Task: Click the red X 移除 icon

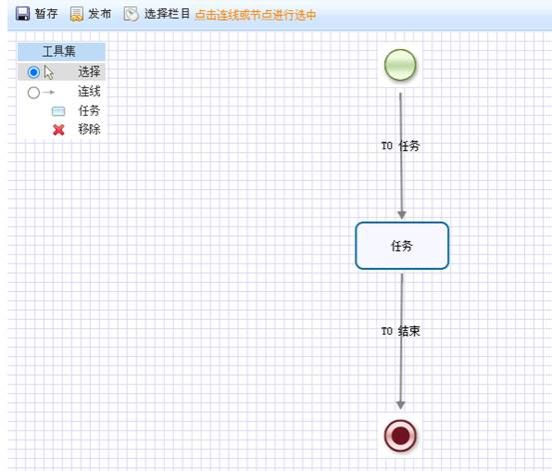Action: 58,130
